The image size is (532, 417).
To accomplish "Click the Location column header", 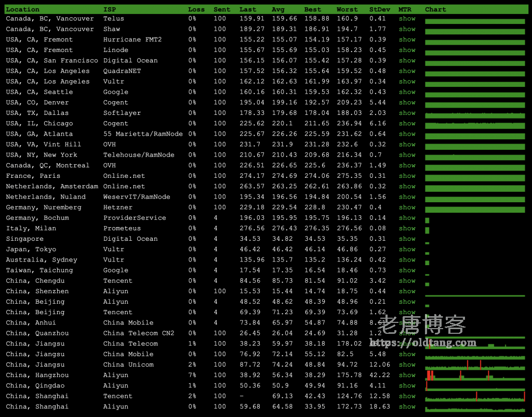I will pos(22,9).
